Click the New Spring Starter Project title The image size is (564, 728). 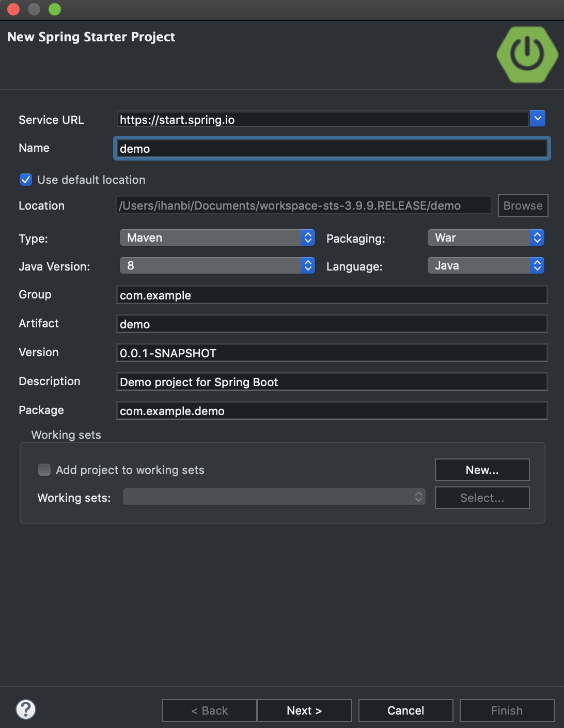point(91,37)
